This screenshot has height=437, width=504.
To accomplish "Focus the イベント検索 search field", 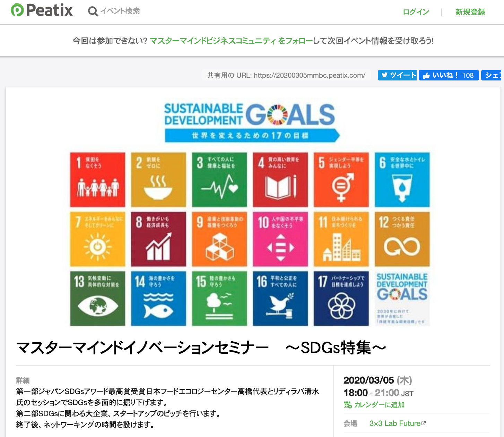I will pyautogui.click(x=120, y=11).
